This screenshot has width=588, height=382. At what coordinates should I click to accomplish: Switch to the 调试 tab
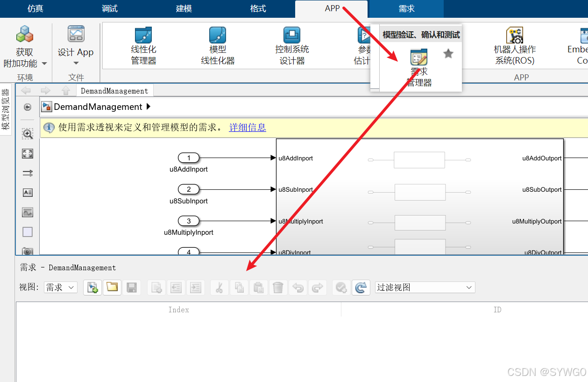pos(110,8)
